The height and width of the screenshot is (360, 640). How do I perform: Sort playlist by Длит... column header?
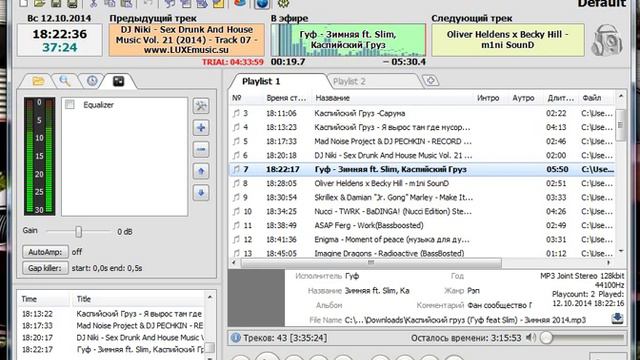pos(560,98)
